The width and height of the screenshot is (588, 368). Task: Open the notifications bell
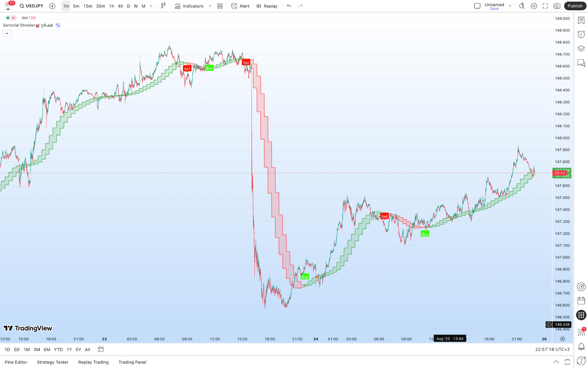point(581,346)
